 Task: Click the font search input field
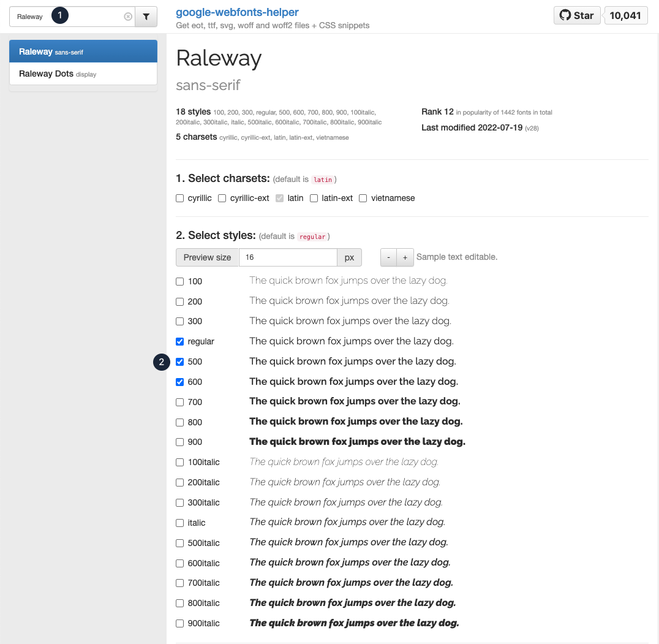click(72, 17)
